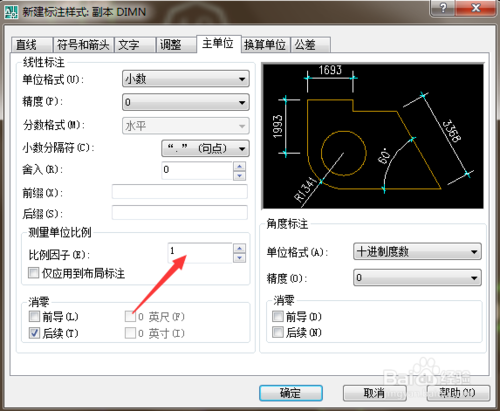
Task: Increase 比例因子 with up spinner
Action: tap(240, 248)
